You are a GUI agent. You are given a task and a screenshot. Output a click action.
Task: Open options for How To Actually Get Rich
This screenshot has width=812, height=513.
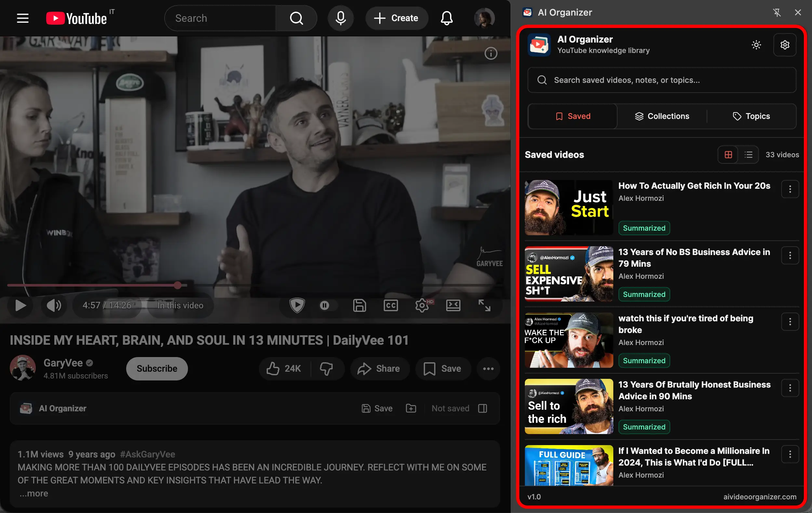click(790, 189)
